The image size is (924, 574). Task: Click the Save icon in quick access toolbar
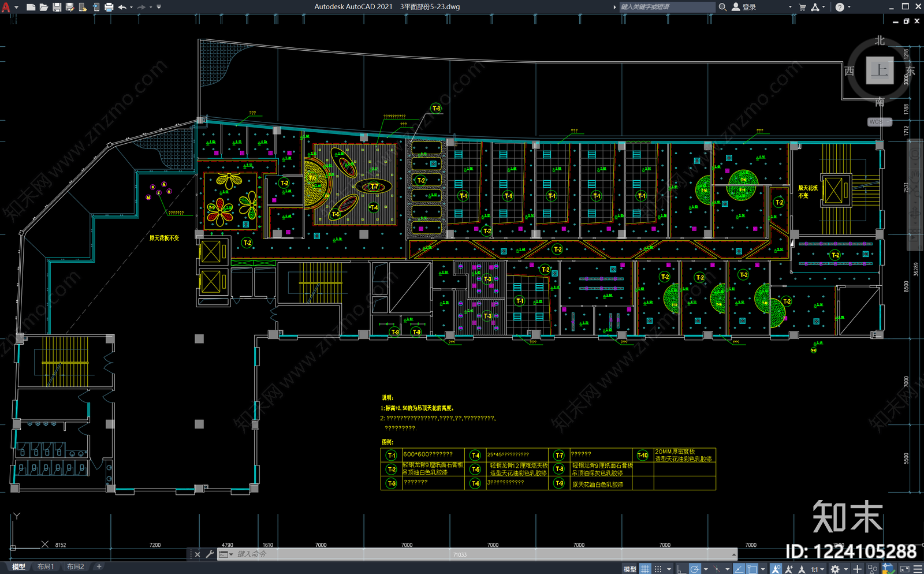point(57,7)
